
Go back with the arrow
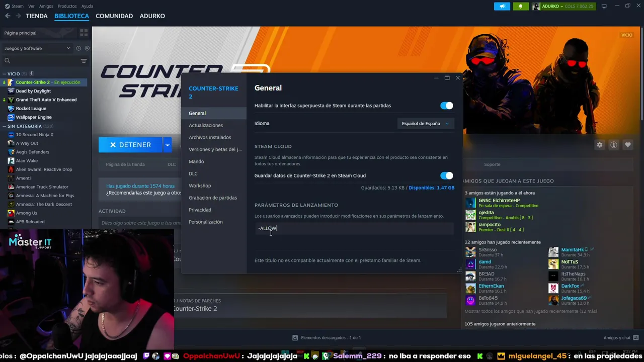pyautogui.click(x=8, y=16)
